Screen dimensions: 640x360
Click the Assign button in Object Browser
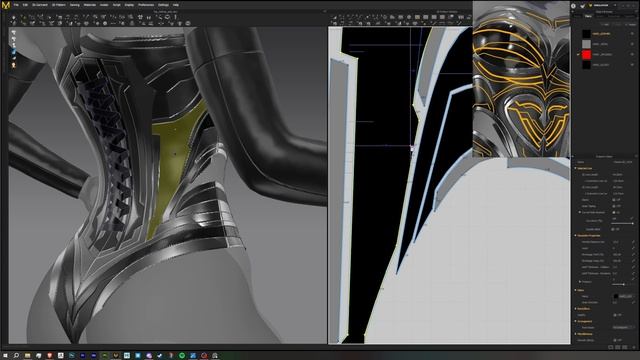[632, 24]
